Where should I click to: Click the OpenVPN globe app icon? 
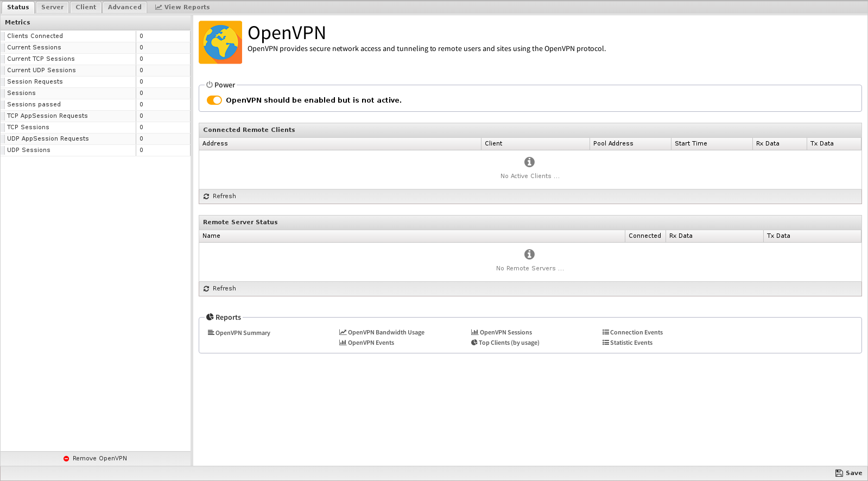(x=220, y=42)
